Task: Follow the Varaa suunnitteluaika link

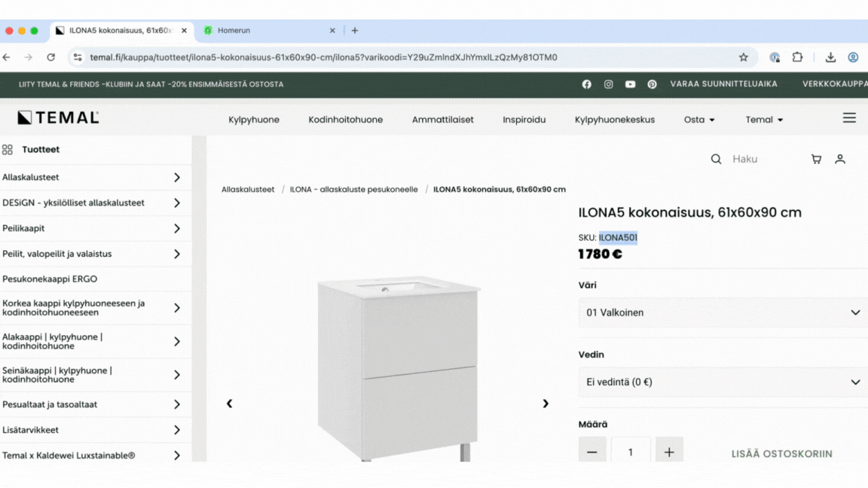Action: tap(723, 84)
